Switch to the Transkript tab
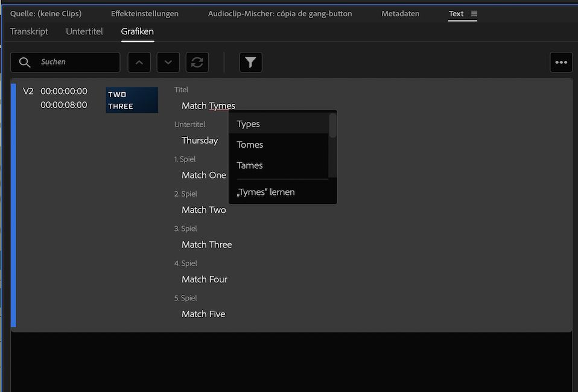The image size is (578, 392). 29,31
